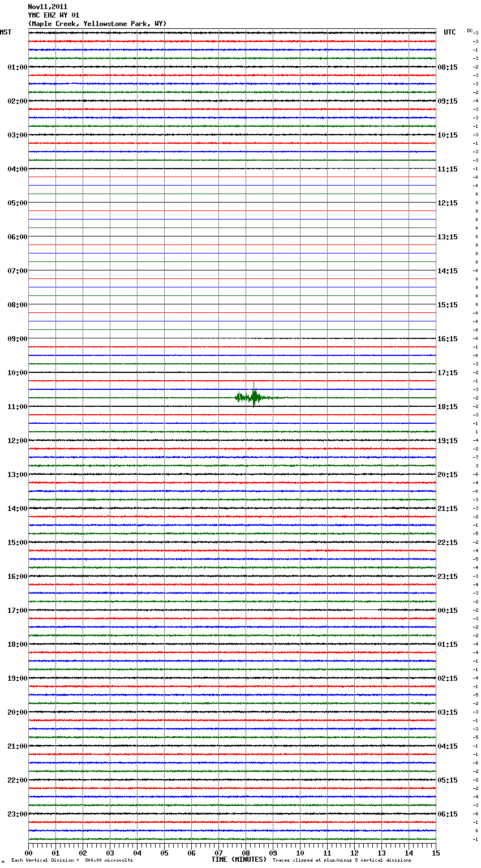The image size is (481, 868).
Task: Click the date header "Nov11,2011"
Action: click(48, 7)
